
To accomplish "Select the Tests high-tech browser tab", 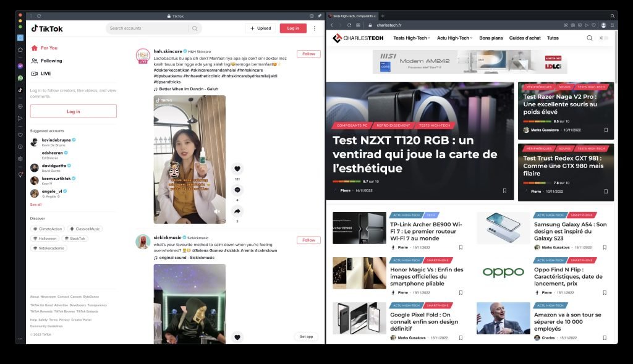I will [352, 16].
